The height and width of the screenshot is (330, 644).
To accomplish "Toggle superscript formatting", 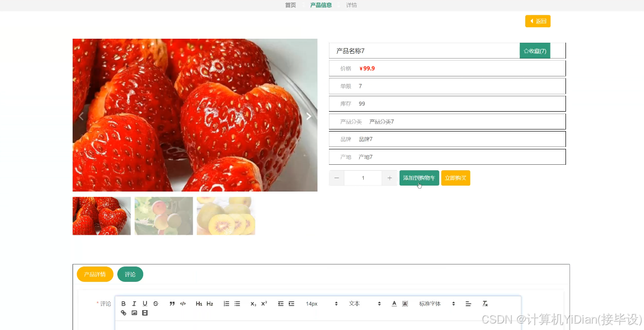I will click(x=263, y=303).
